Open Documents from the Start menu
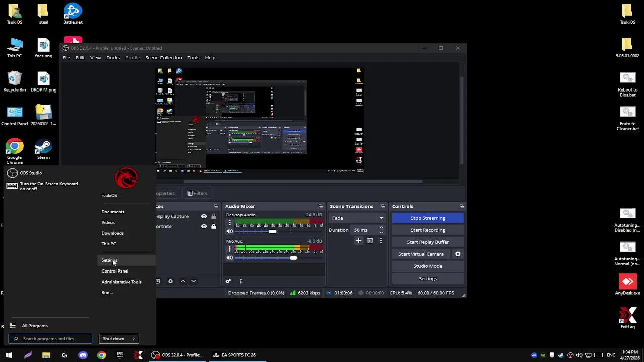Image resolution: width=644 pixels, height=362 pixels. point(113,212)
